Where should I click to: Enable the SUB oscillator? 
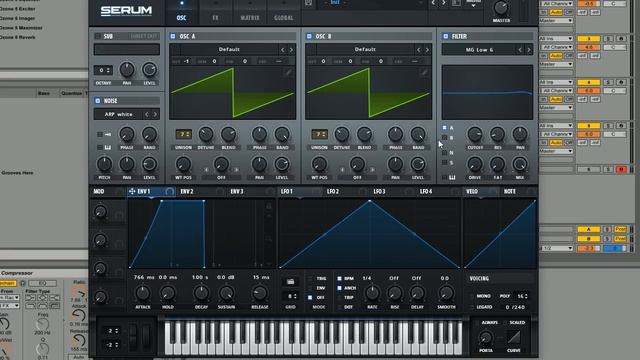(98, 36)
